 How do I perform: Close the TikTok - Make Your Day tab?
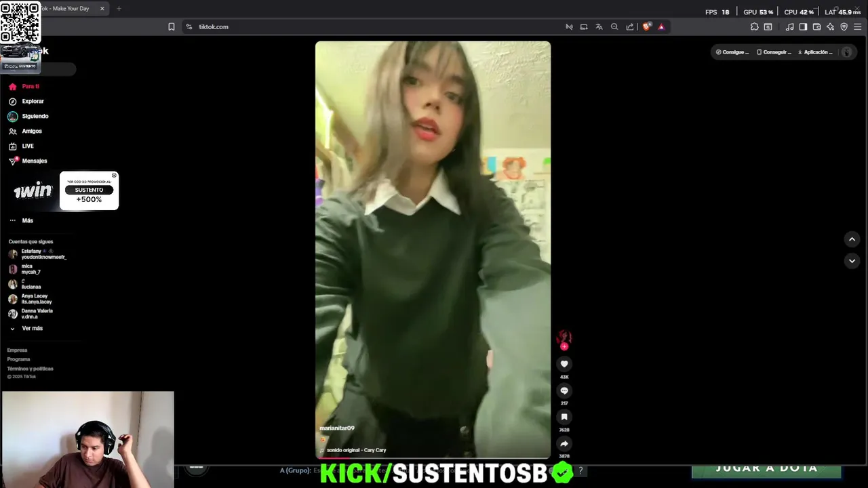(102, 9)
